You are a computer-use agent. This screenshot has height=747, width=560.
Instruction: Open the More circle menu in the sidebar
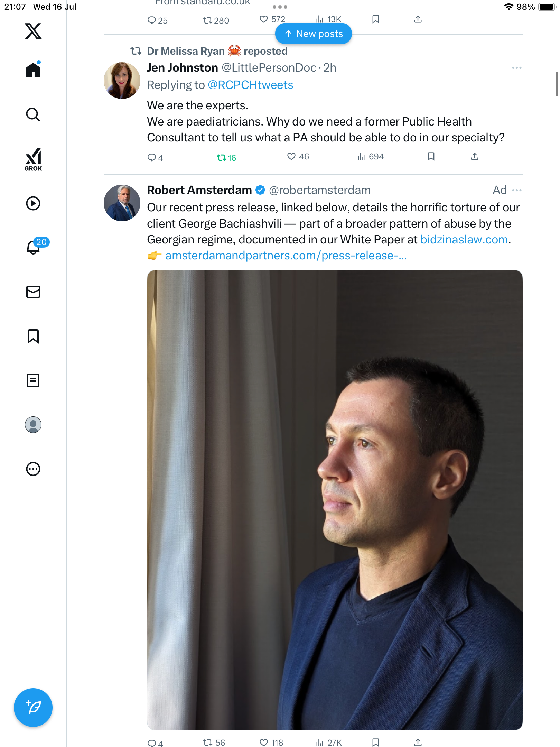(x=33, y=469)
